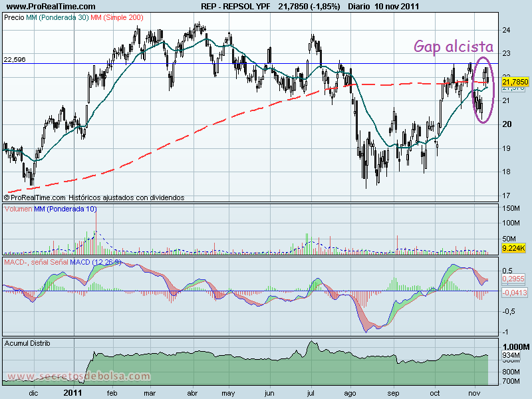Viewport: 532px width, 399px height.
Task: Click the Acumul Distrib panel label
Action: pos(27,343)
